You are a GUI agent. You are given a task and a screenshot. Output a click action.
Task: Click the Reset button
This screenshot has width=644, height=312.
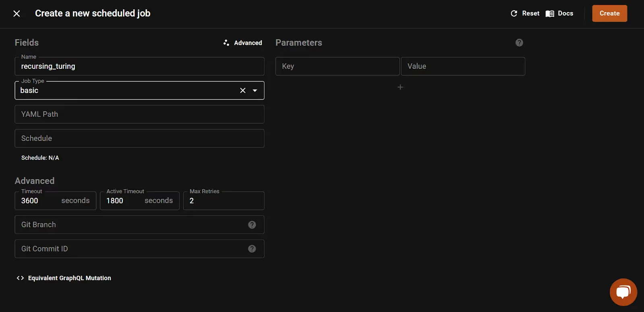pos(525,13)
